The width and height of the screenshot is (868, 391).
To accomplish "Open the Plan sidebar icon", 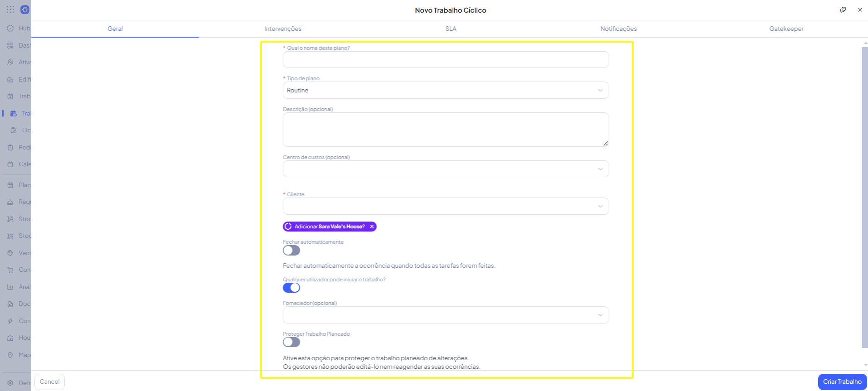I will coord(10,185).
